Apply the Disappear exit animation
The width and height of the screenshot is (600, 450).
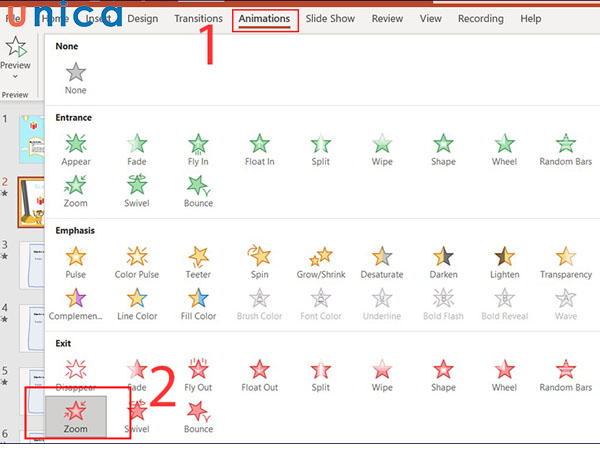pyautogui.click(x=76, y=375)
